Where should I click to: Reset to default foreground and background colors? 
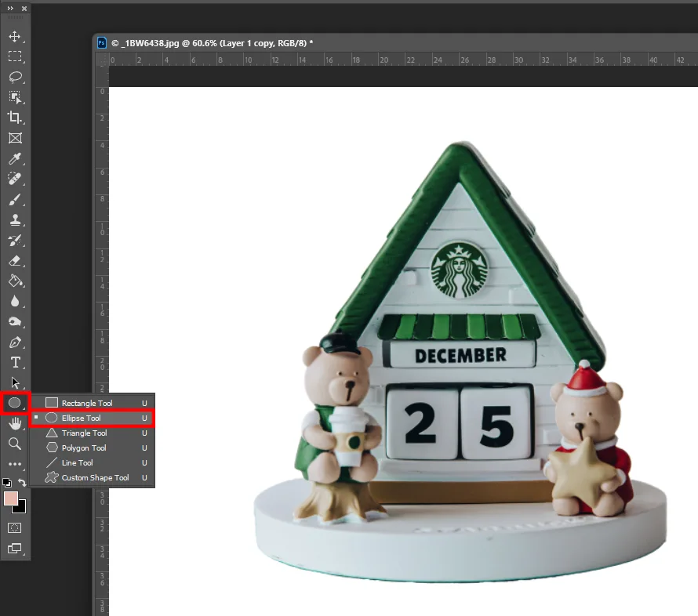(7, 482)
